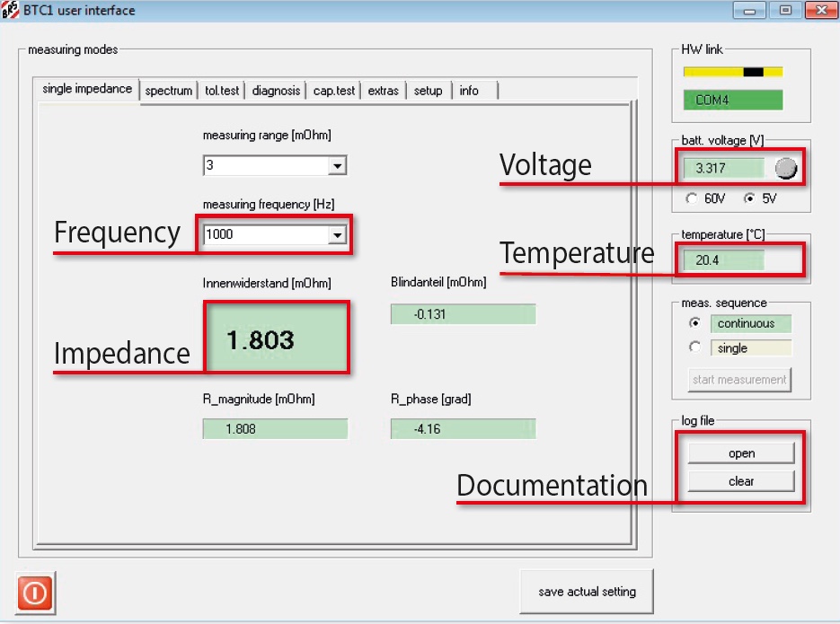Image resolution: width=840 pixels, height=624 pixels.
Task: Click the BTC1 app icon in title bar
Action: 10,10
